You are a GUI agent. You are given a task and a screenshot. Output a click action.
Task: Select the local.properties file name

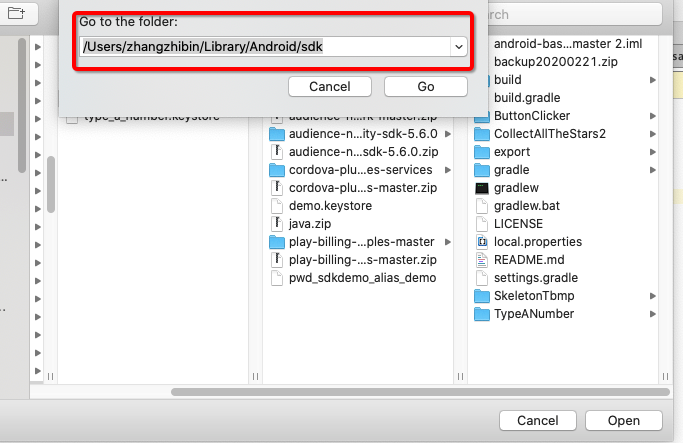tap(538, 242)
